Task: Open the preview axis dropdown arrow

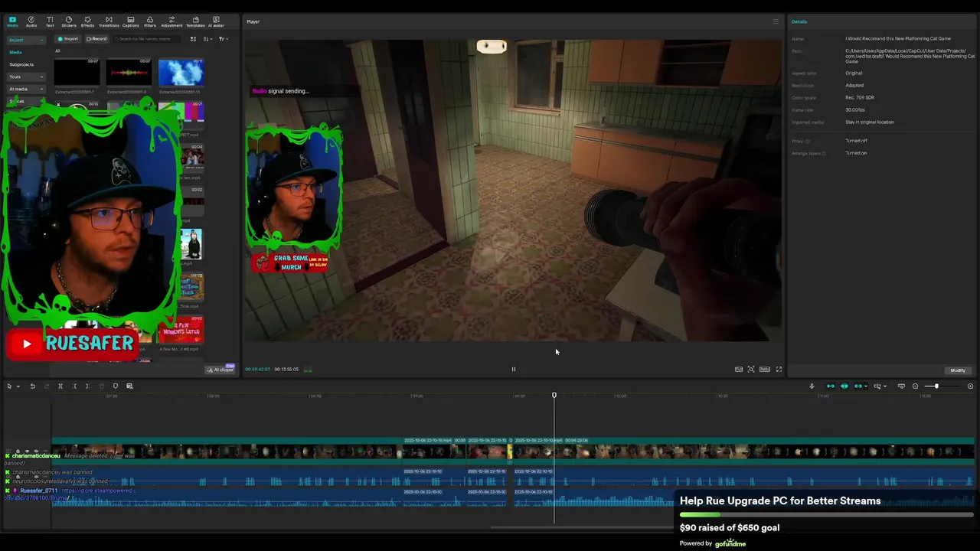Action: pyautogui.click(x=885, y=386)
